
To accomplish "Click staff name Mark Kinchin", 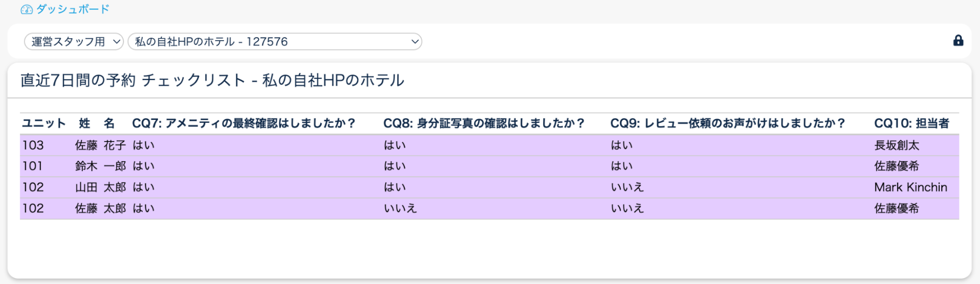I will pyautogui.click(x=910, y=188).
